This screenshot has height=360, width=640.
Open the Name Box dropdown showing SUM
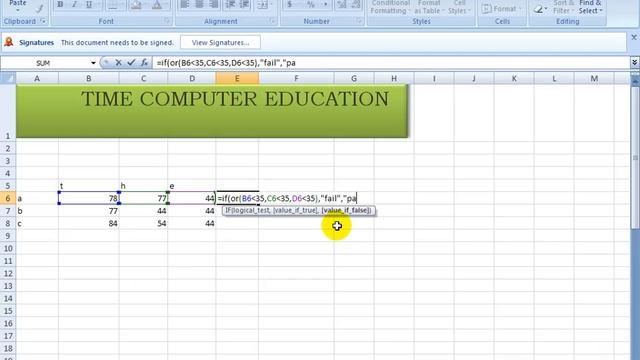point(93,63)
